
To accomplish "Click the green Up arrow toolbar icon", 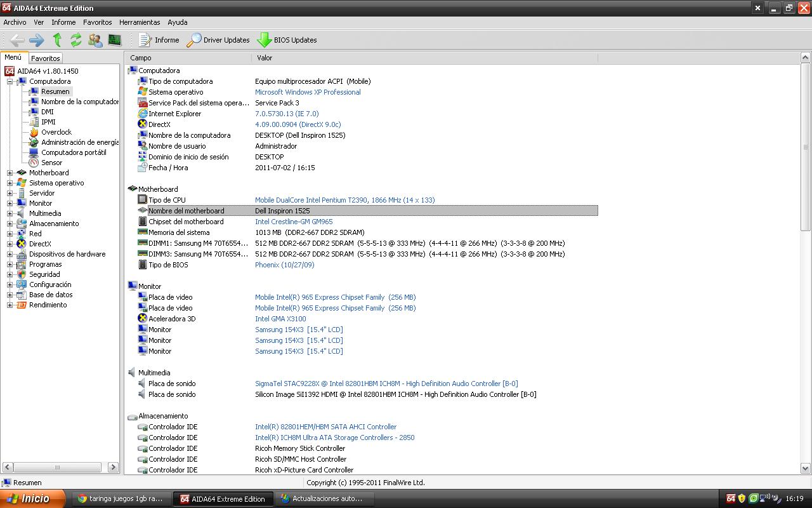I will (x=57, y=40).
